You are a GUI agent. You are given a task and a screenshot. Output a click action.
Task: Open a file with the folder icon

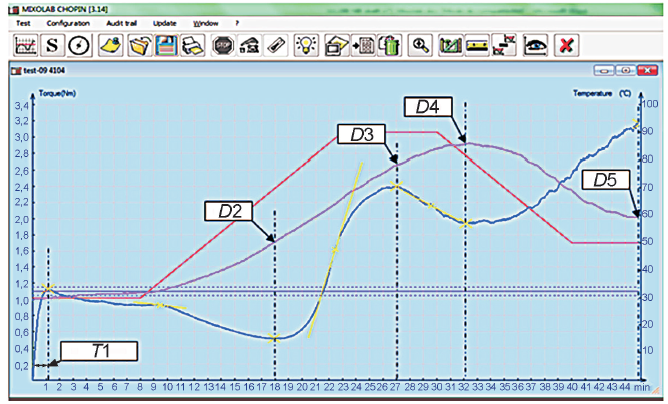click(139, 45)
